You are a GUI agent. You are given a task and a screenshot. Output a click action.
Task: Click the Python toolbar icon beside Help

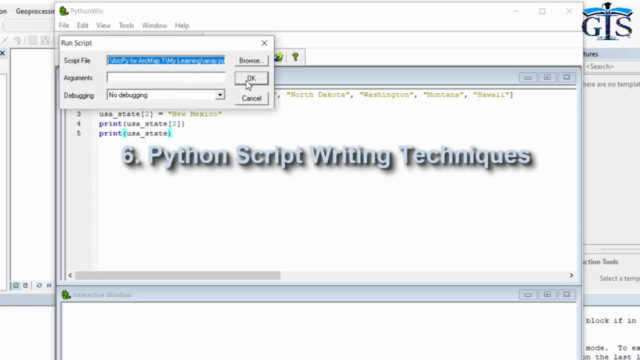point(279,57)
